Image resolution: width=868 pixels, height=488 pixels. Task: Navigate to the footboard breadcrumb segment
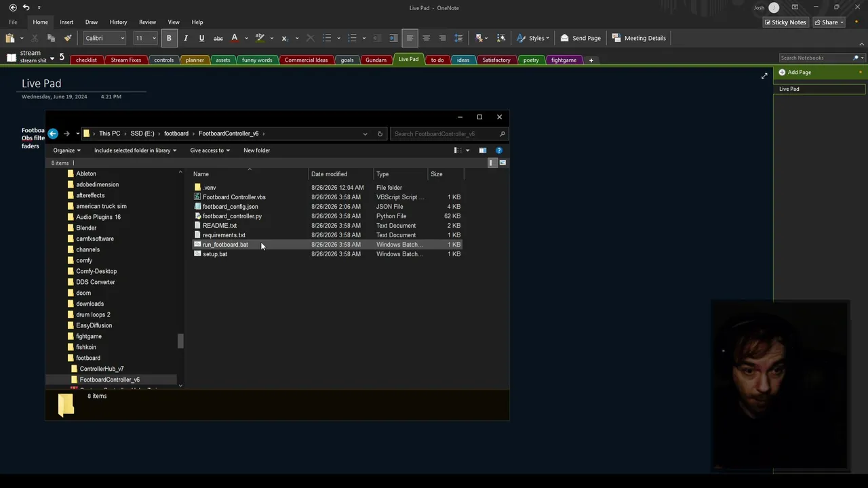176,134
